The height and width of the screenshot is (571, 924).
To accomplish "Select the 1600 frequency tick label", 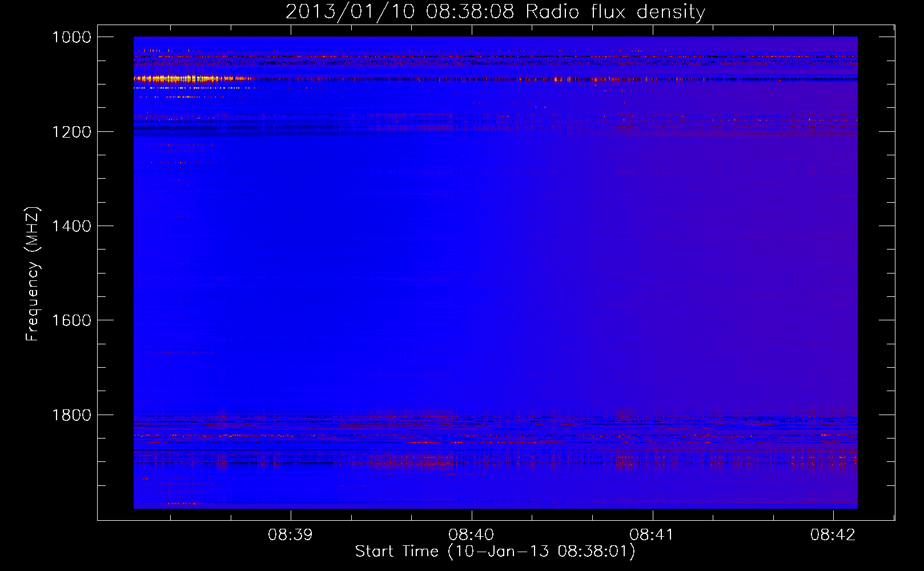I will click(71, 320).
